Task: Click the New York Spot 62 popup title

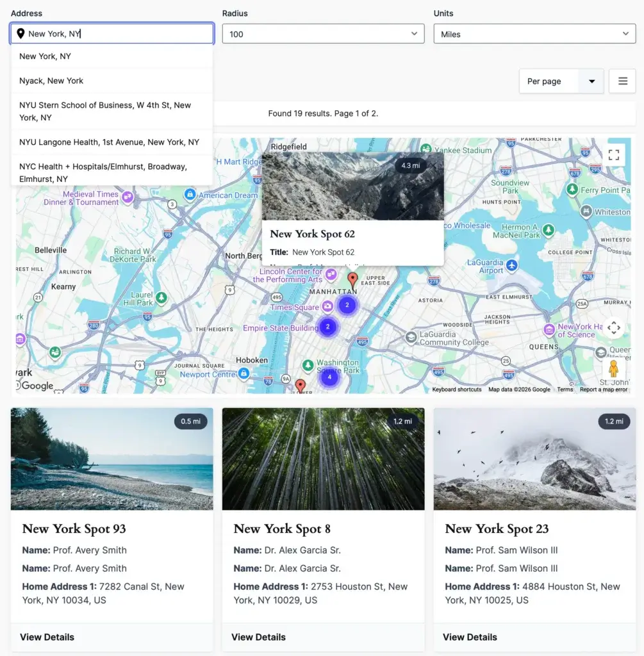Action: point(312,234)
